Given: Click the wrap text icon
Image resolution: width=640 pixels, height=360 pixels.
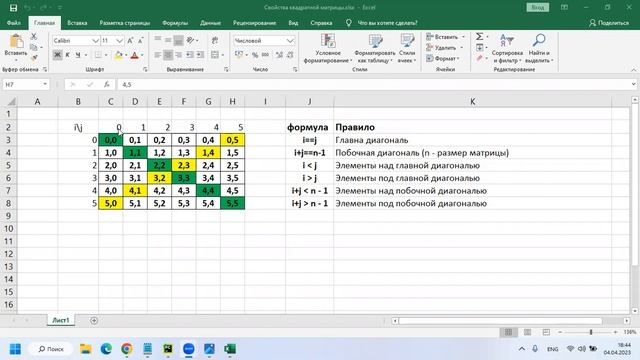Looking at the screenshot, I should click(215, 40).
